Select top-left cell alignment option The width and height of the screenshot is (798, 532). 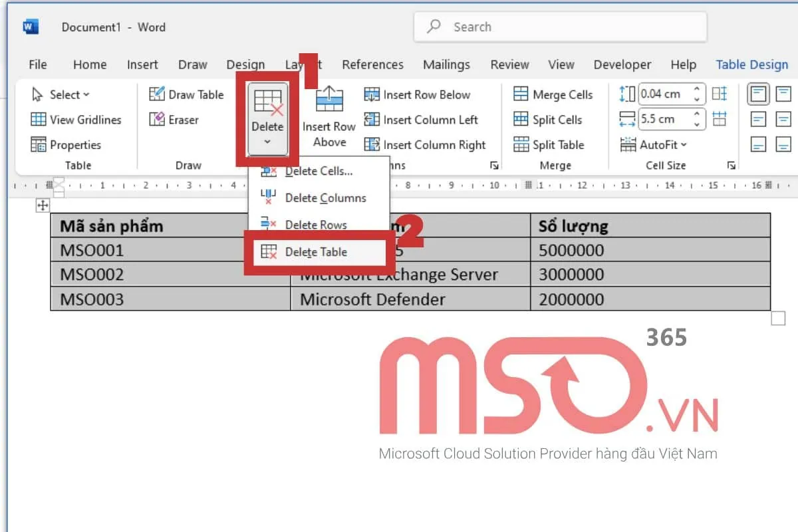[x=759, y=94]
